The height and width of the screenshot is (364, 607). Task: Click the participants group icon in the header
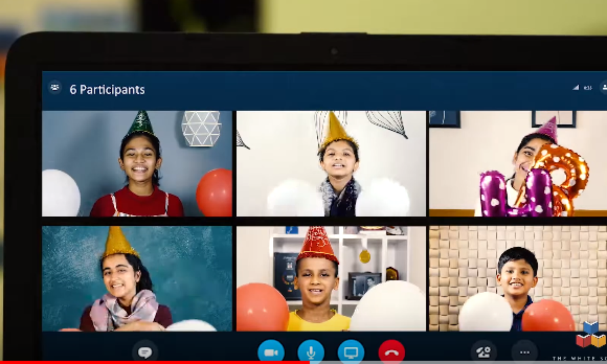(x=55, y=87)
